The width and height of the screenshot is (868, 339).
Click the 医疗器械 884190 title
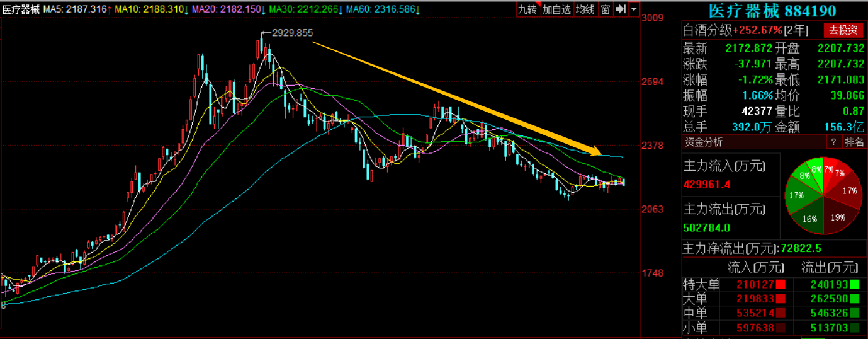772,11
